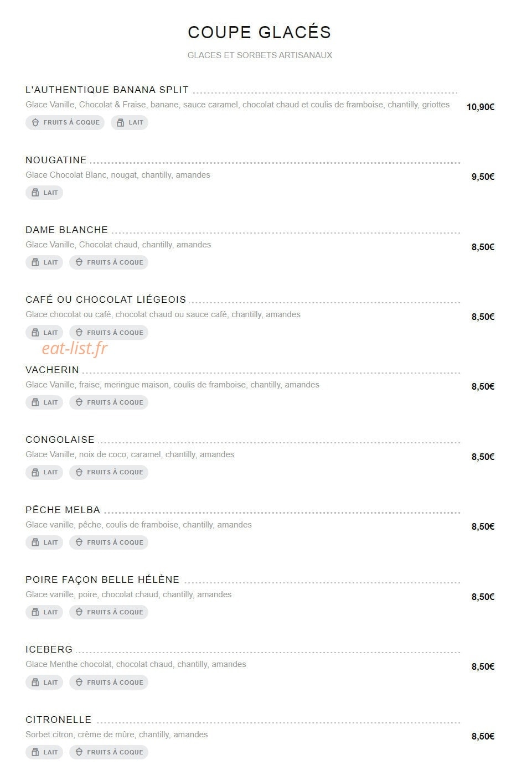Click the milk icon under Pêche Melba
532x781 pixels.
35,542
